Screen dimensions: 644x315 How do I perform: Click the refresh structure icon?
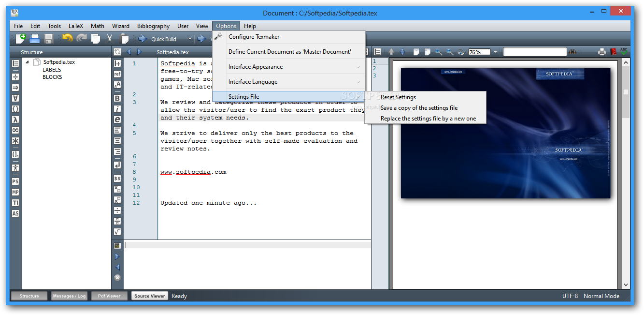click(117, 52)
